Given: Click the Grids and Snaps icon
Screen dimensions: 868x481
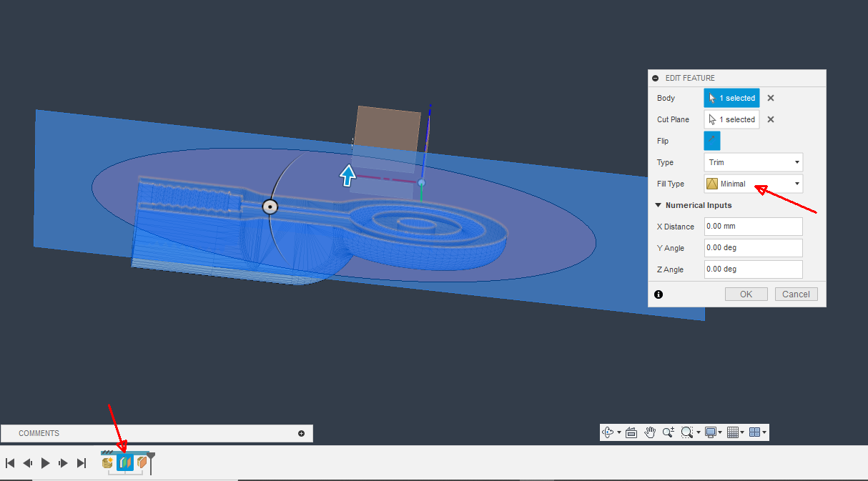Looking at the screenshot, I should [734, 432].
